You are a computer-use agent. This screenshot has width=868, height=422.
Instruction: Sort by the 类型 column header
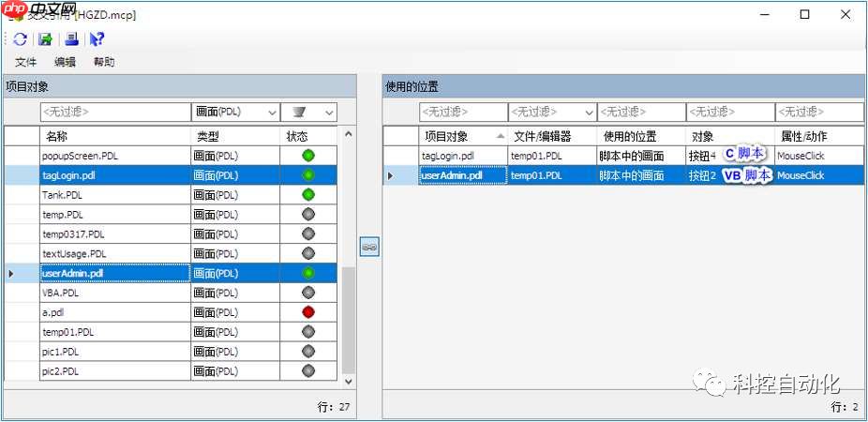[x=236, y=136]
